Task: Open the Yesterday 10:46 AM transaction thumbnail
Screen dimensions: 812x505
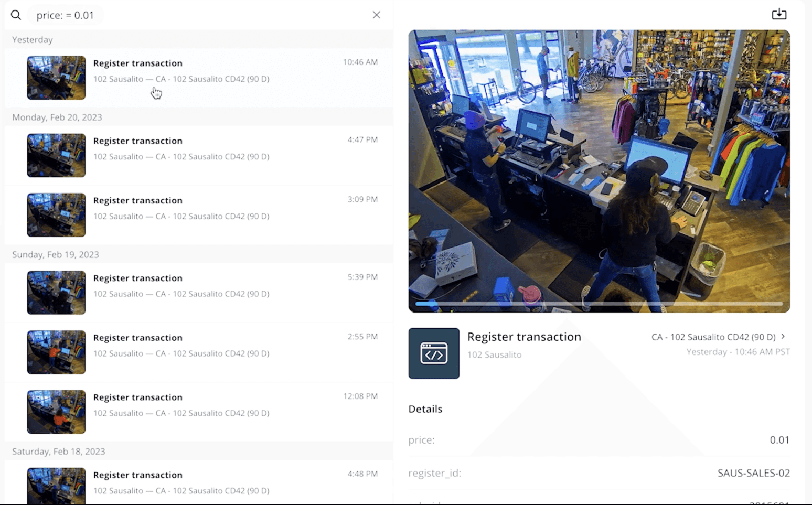Action: click(x=56, y=78)
